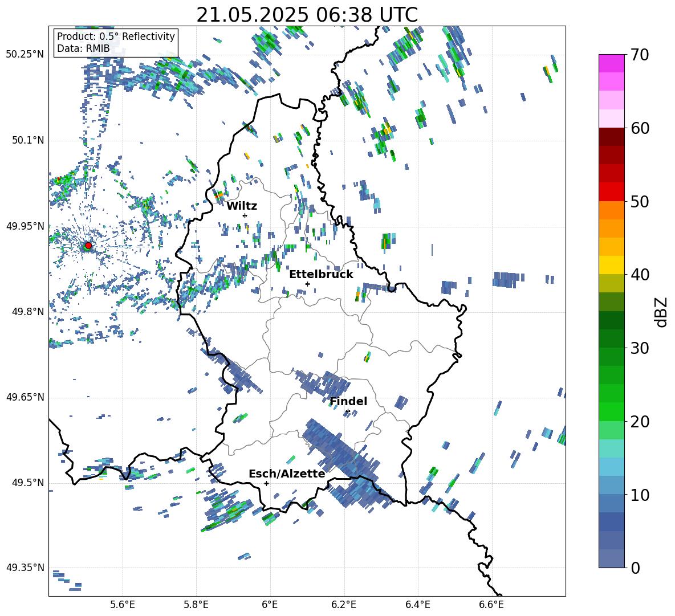
Task: Click the Wiltz station cross marker
Action: [x=245, y=215]
